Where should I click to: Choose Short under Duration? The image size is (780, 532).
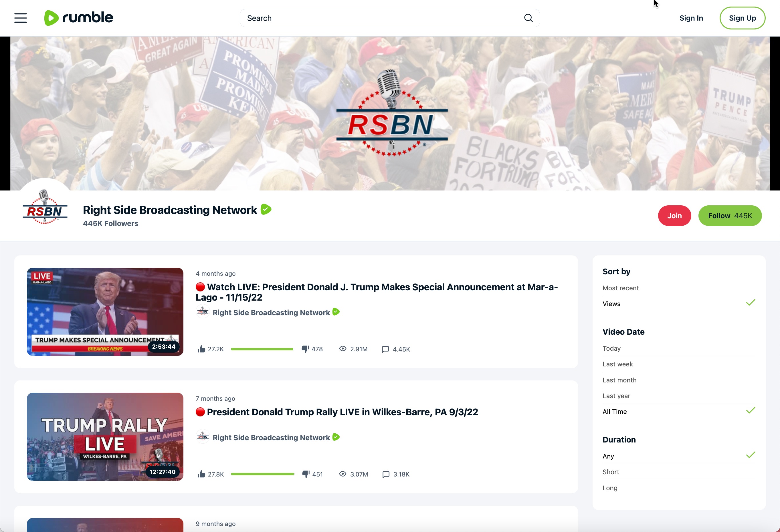[679, 472]
